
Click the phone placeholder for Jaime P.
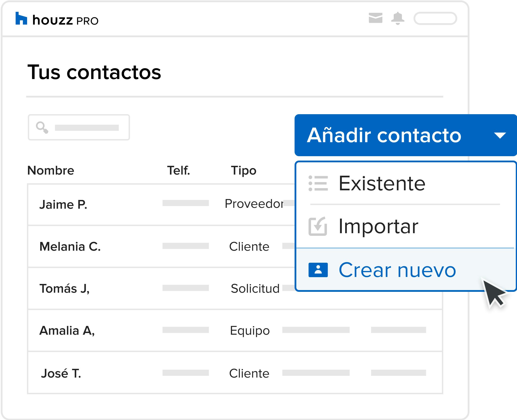[185, 203]
